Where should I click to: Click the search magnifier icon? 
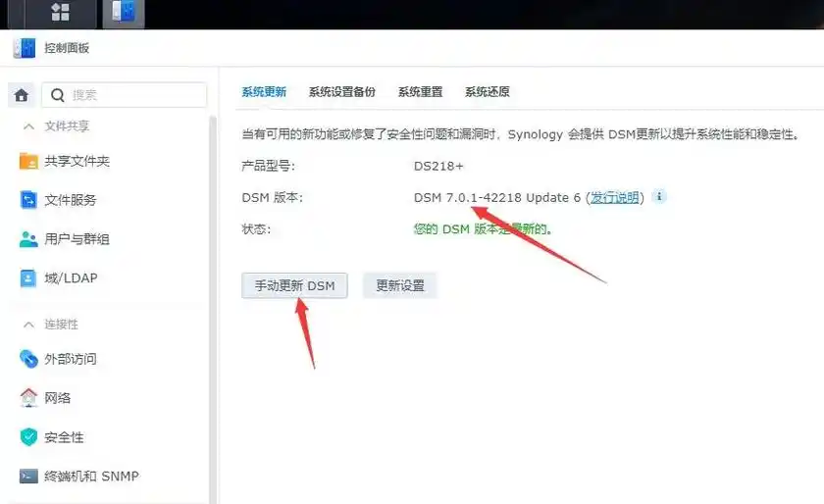[57, 95]
